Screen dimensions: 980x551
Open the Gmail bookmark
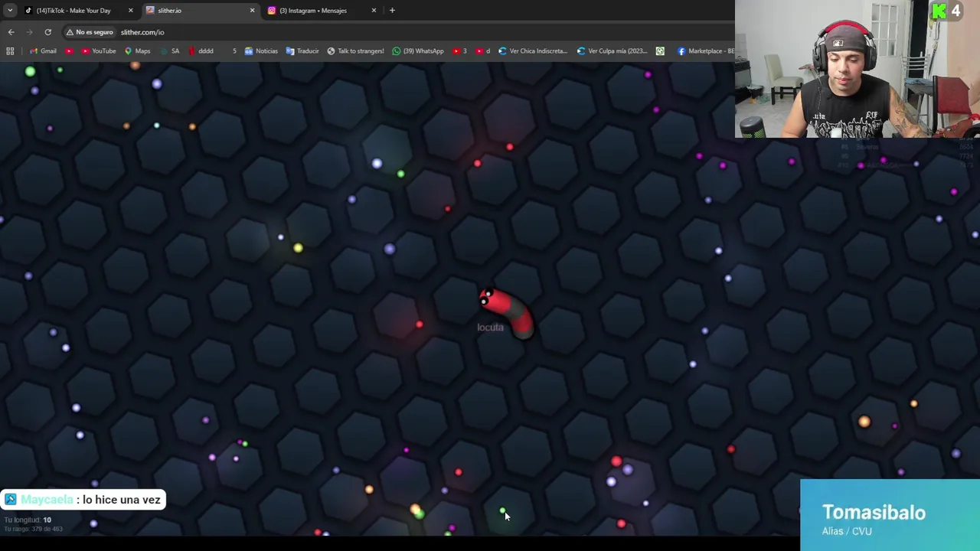pos(43,51)
